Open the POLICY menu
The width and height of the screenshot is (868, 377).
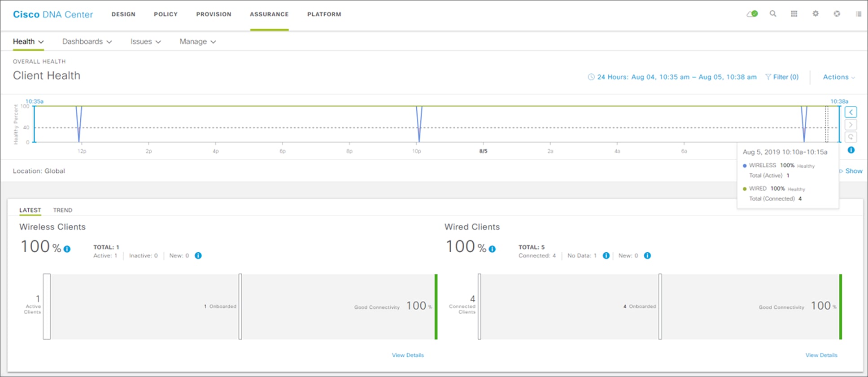click(166, 14)
